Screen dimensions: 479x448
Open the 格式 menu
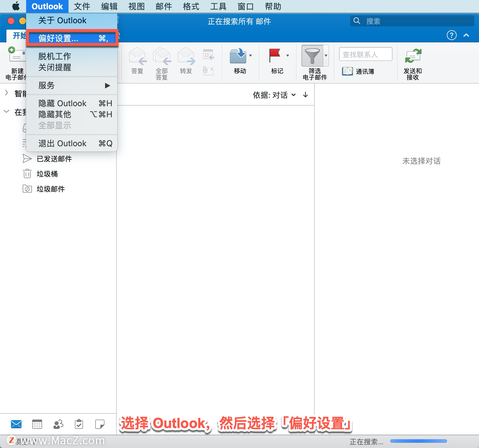point(191,6)
